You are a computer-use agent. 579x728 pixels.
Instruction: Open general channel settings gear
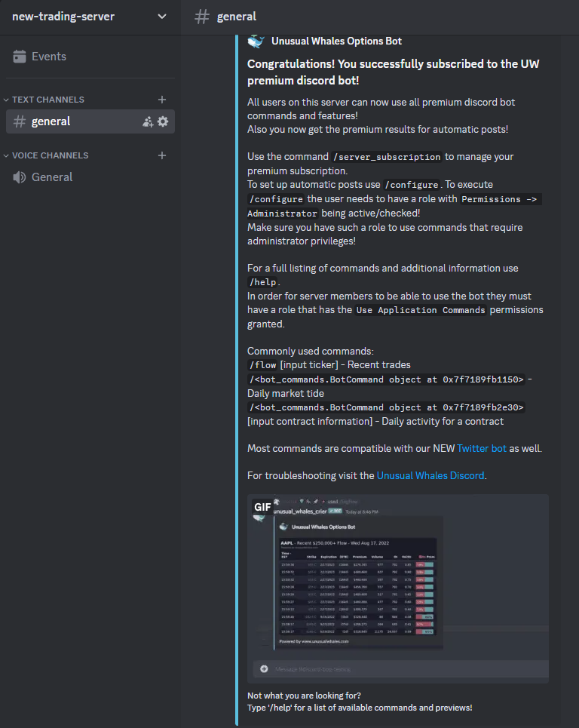coord(163,121)
